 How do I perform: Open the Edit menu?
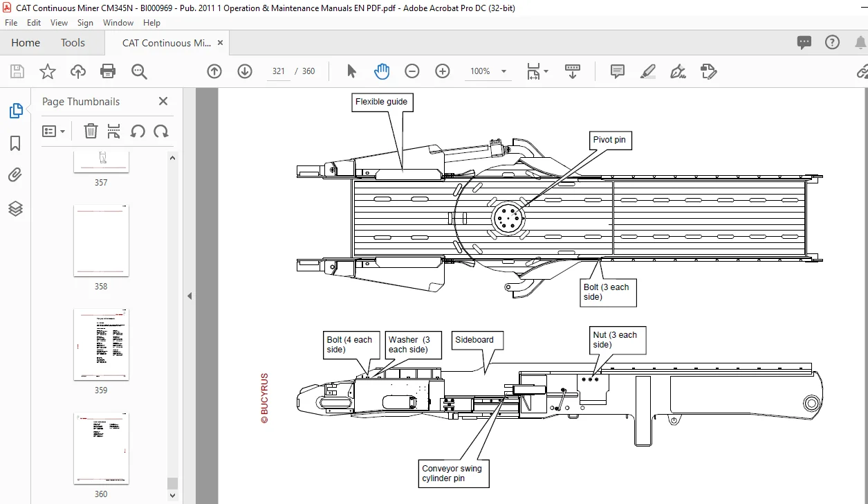coord(33,23)
